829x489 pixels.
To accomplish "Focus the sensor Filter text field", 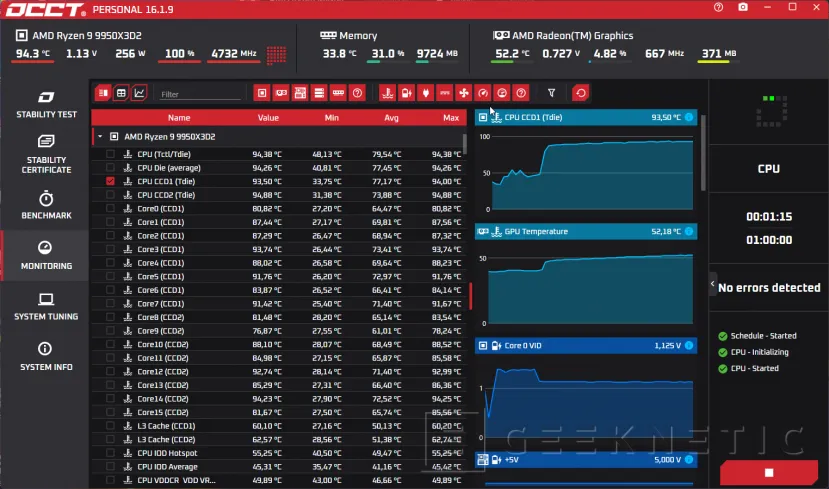I will click(x=199, y=94).
